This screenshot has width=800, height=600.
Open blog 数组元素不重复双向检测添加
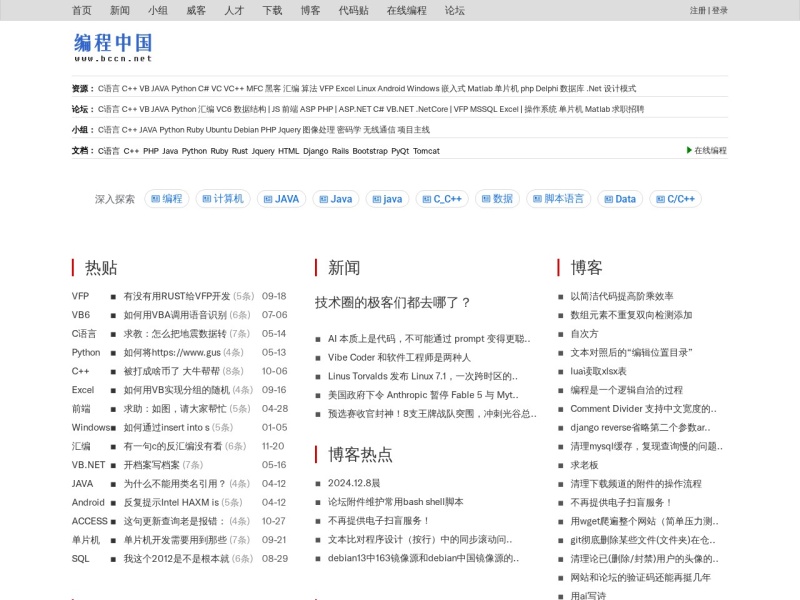[631, 315]
